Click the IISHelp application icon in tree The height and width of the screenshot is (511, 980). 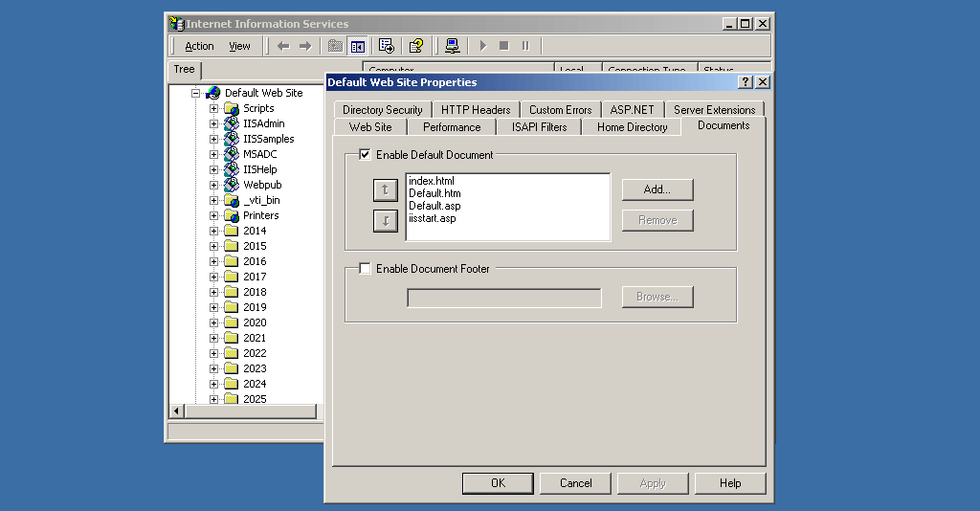[x=232, y=169]
